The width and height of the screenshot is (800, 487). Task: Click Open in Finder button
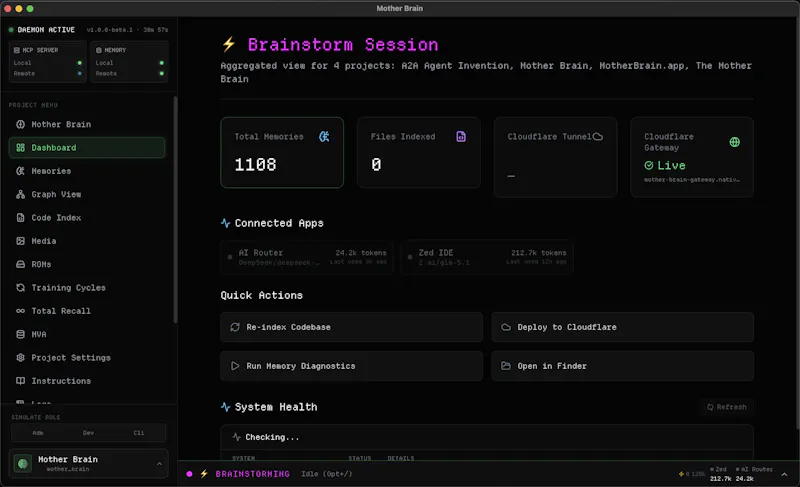[622, 366]
